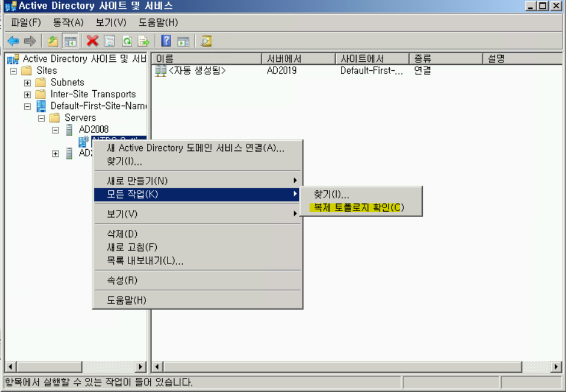The height and width of the screenshot is (392, 566).
Task: Open the 보기(V) menu in menu bar
Action: pos(111,22)
